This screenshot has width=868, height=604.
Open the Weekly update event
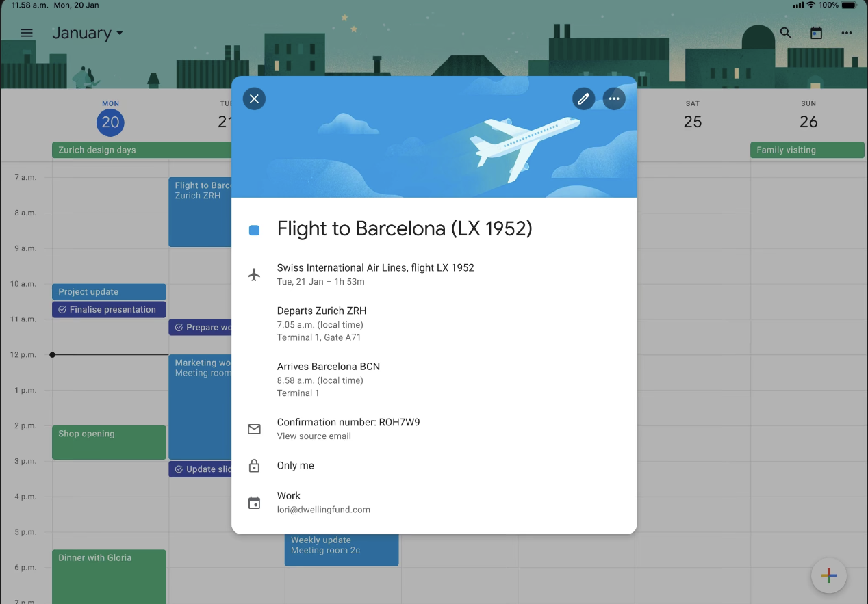pos(342,549)
